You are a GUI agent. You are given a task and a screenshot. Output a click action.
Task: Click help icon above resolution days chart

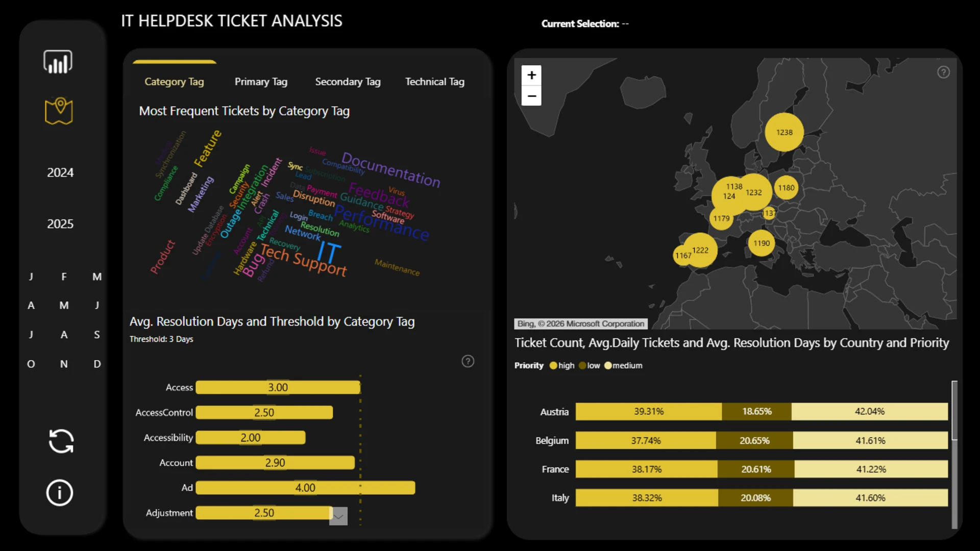tap(468, 361)
